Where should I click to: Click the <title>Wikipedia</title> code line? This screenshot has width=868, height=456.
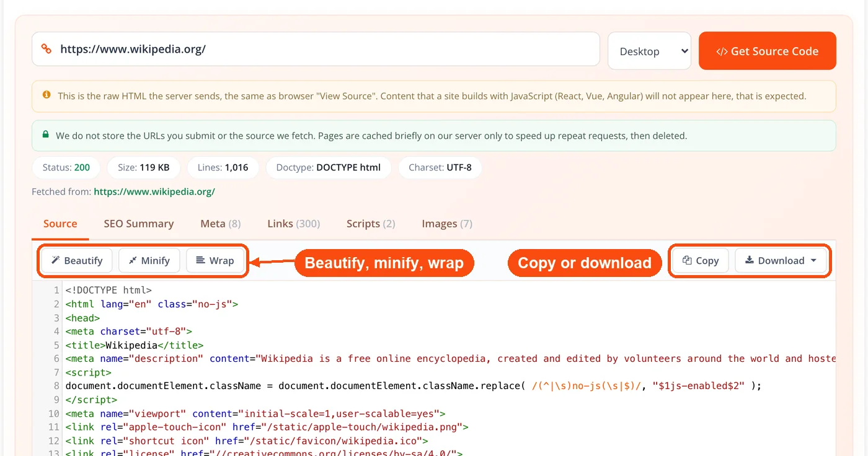pos(135,345)
